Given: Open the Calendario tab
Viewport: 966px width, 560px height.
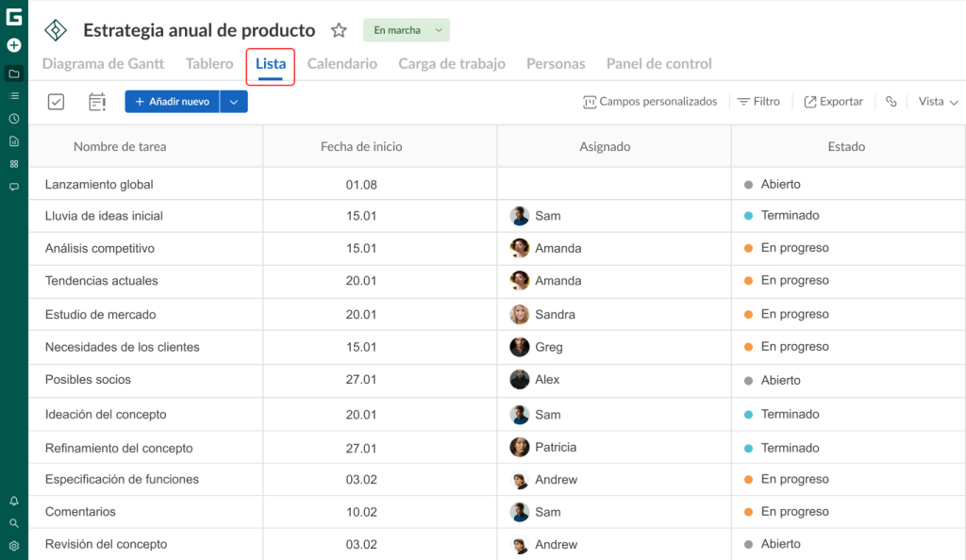Looking at the screenshot, I should [x=341, y=63].
